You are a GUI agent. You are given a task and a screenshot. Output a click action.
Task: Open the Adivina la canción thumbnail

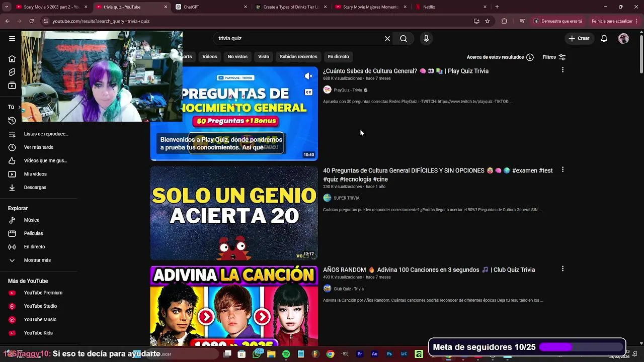[x=234, y=306]
